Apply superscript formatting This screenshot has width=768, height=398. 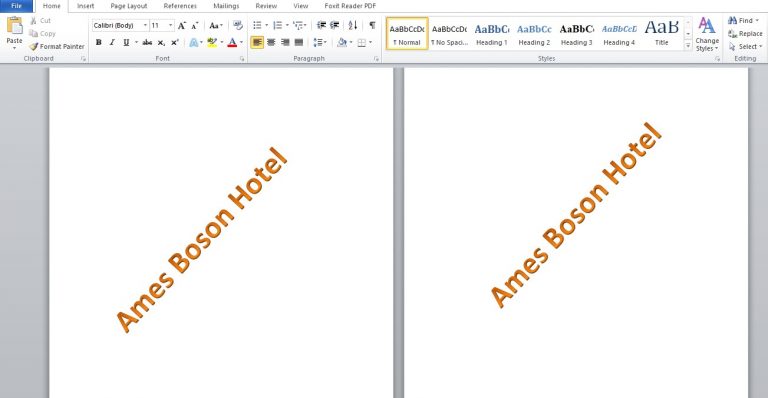[x=174, y=43]
